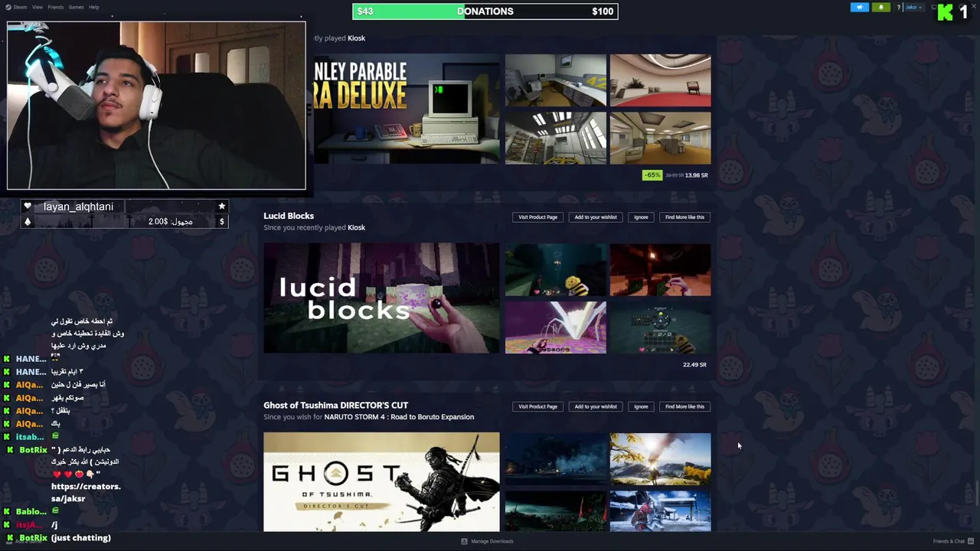View Stanley Parable red carpet room screenshot
The height and width of the screenshot is (551, 980).
tap(660, 80)
